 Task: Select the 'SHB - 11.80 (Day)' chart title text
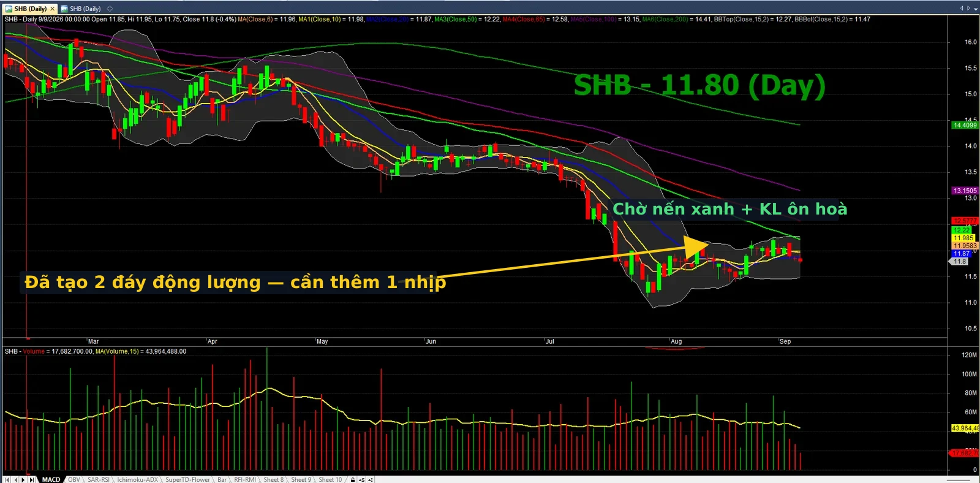pos(699,85)
